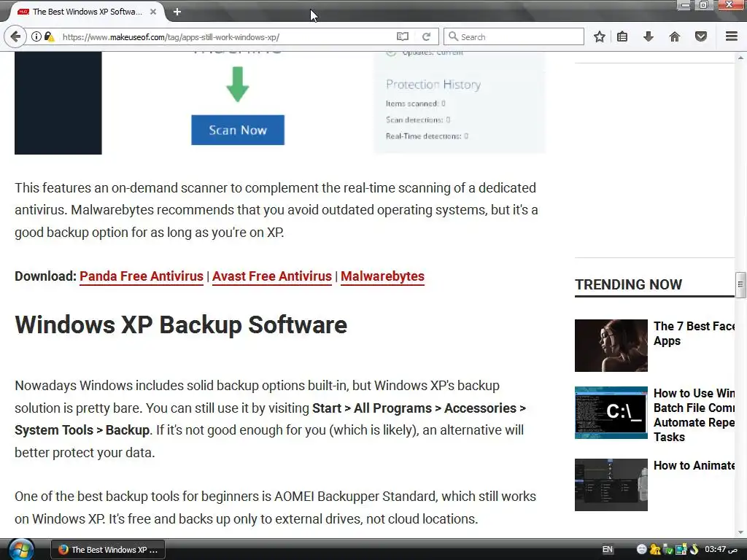Bookmark this page with the star icon
Screen dimensions: 747x560
(x=600, y=36)
